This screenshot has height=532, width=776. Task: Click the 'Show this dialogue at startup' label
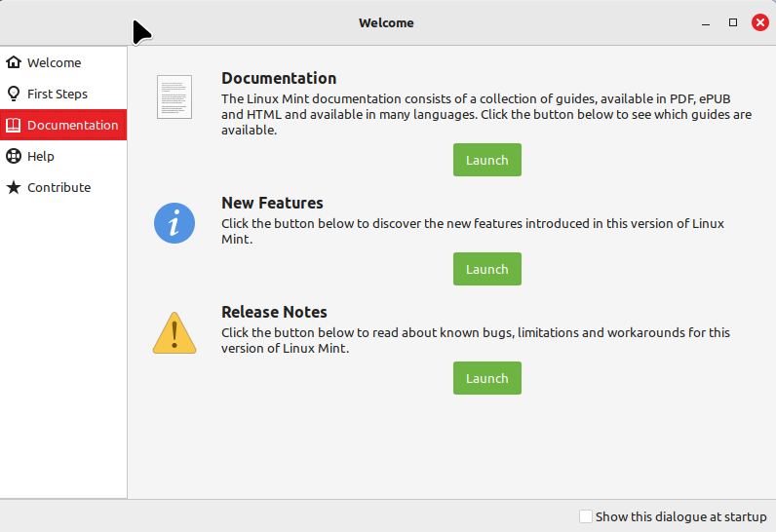tap(681, 516)
